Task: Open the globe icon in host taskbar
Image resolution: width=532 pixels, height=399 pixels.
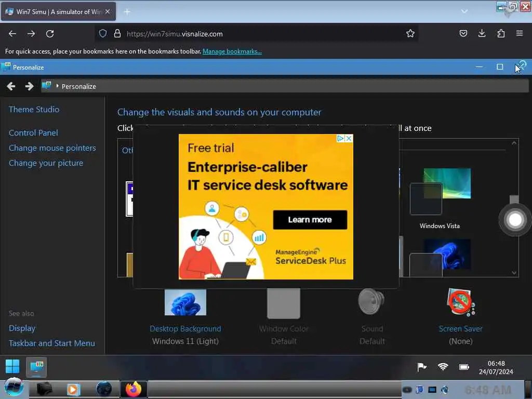Action: [x=104, y=389]
